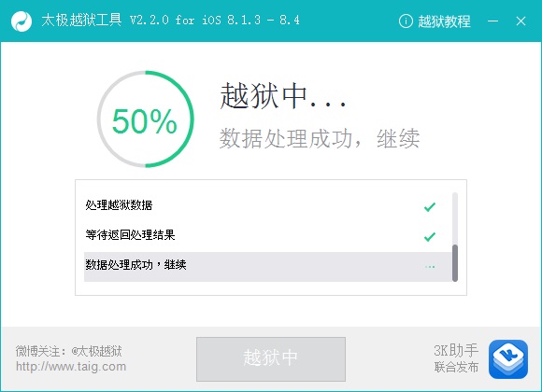
Task: Select the 等待返回处理结果 log entry
Action: point(267,235)
